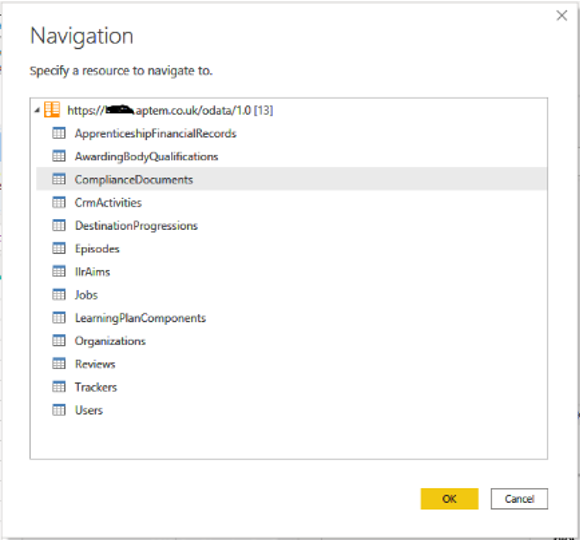Click the Users table icon
Image resolution: width=580 pixels, height=540 pixels.
click(59, 410)
